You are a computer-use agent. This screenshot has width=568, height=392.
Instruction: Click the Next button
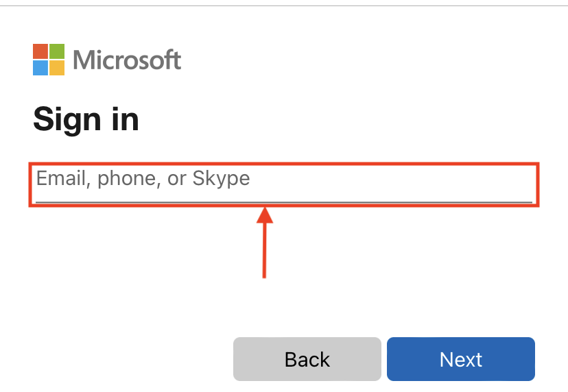click(461, 359)
